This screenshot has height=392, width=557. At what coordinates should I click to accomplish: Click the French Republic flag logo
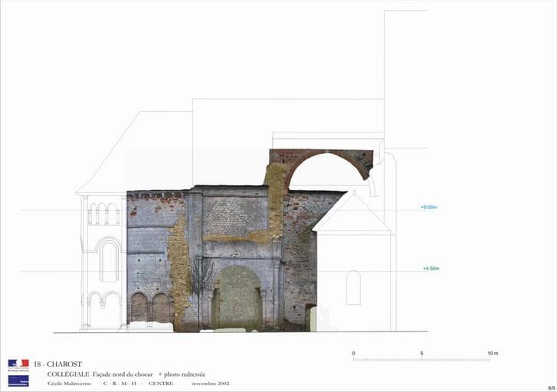click(18, 364)
